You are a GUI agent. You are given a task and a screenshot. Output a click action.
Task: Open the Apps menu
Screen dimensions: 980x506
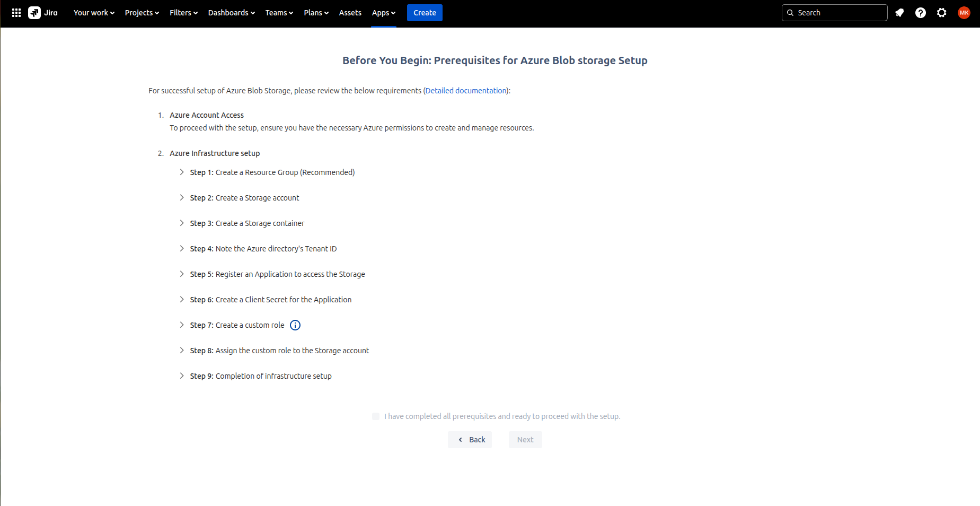tap(383, 13)
